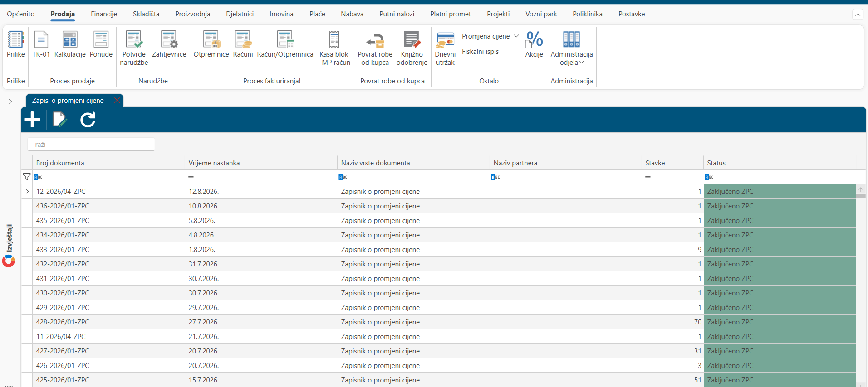
Task: Click the edit document icon
Action: (x=60, y=120)
